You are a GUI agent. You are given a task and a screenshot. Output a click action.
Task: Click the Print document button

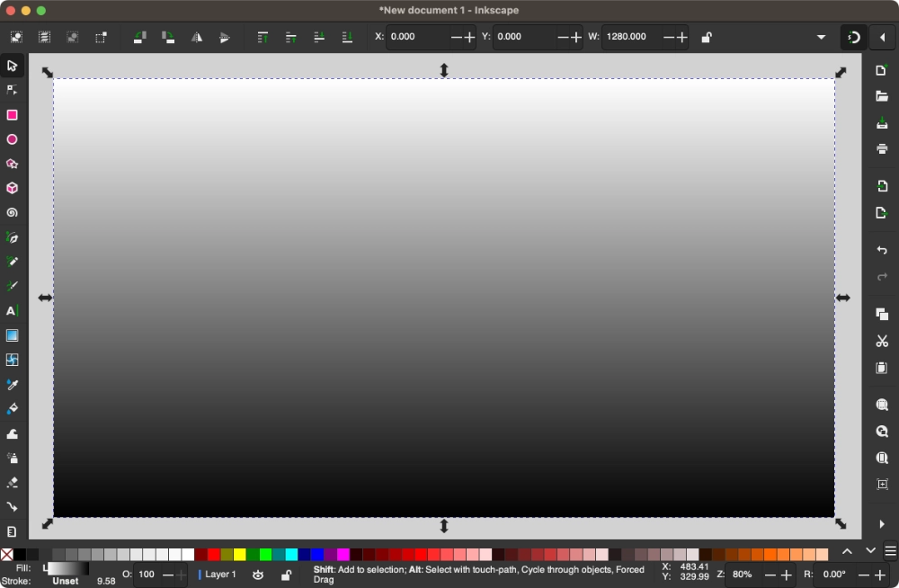(882, 148)
